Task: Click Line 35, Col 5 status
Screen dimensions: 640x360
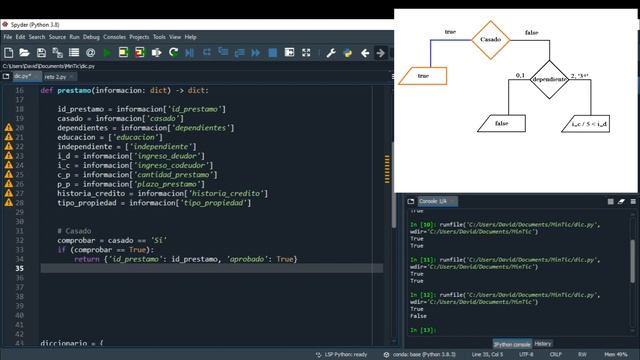Action: [x=487, y=354]
